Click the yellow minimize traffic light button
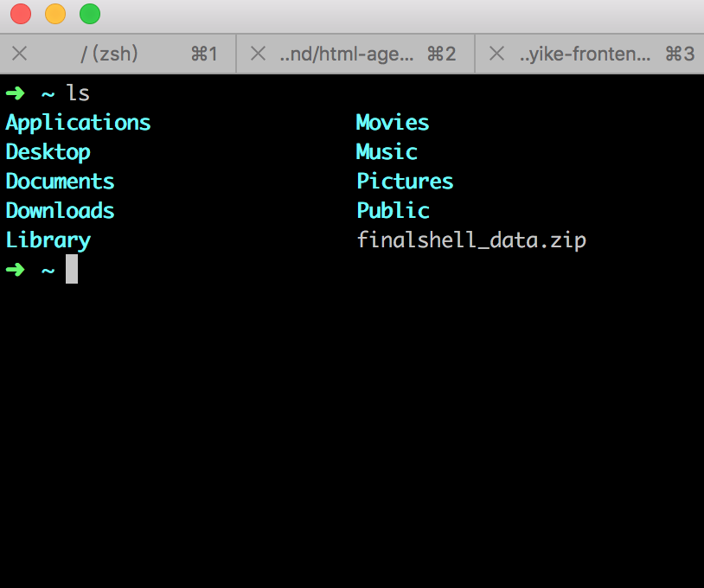 54,14
